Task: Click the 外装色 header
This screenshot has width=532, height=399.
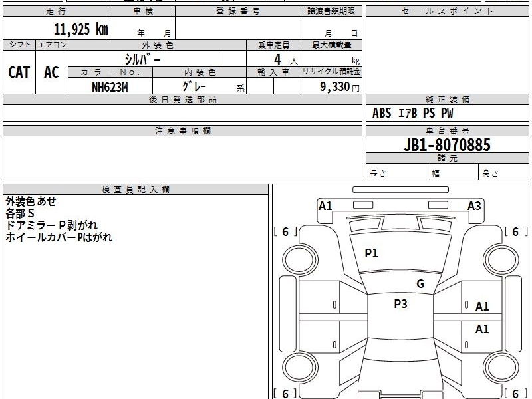Action: point(158,45)
